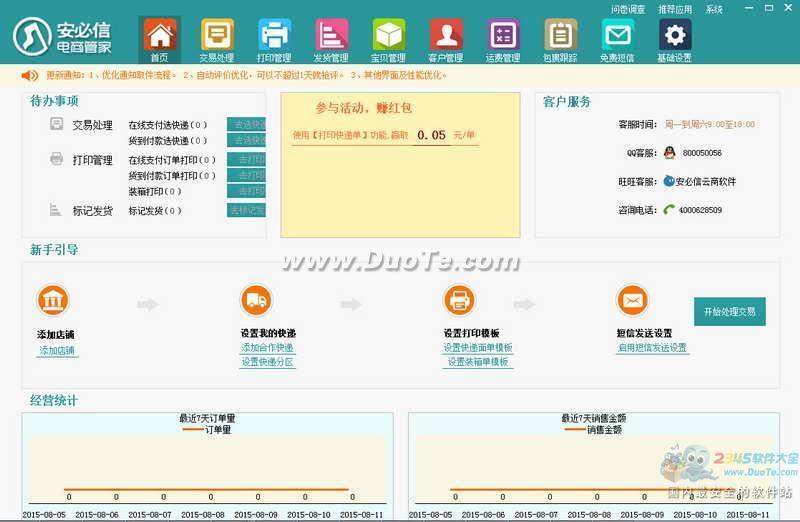Click the 启用短信发送设置 link
This screenshot has width=800, height=522.
click(652, 348)
